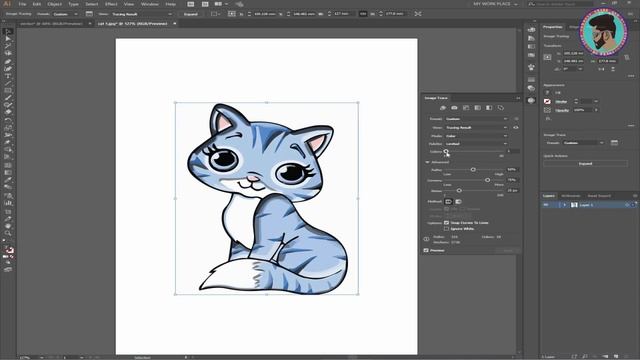Switch to the Properties panel tab
The image size is (640, 360).
[x=553, y=27]
